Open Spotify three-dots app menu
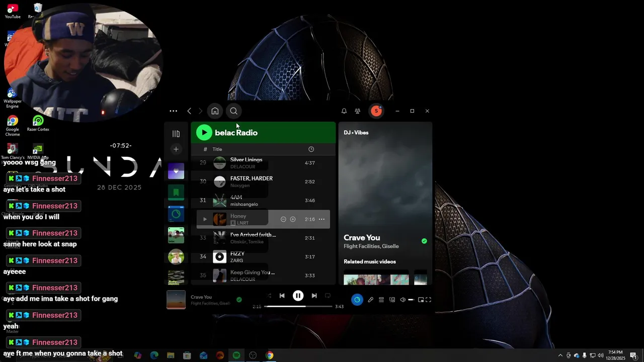The height and width of the screenshot is (362, 644). coord(173,111)
